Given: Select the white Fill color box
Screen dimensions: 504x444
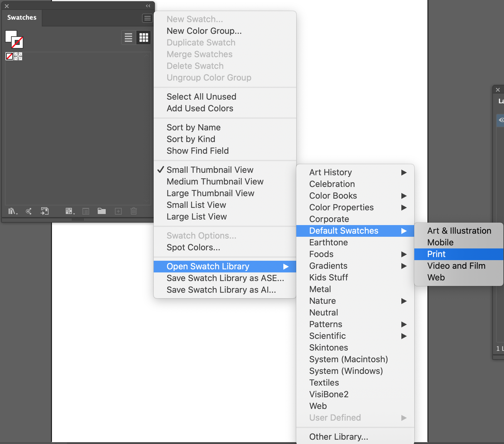Looking at the screenshot, I should [10, 35].
